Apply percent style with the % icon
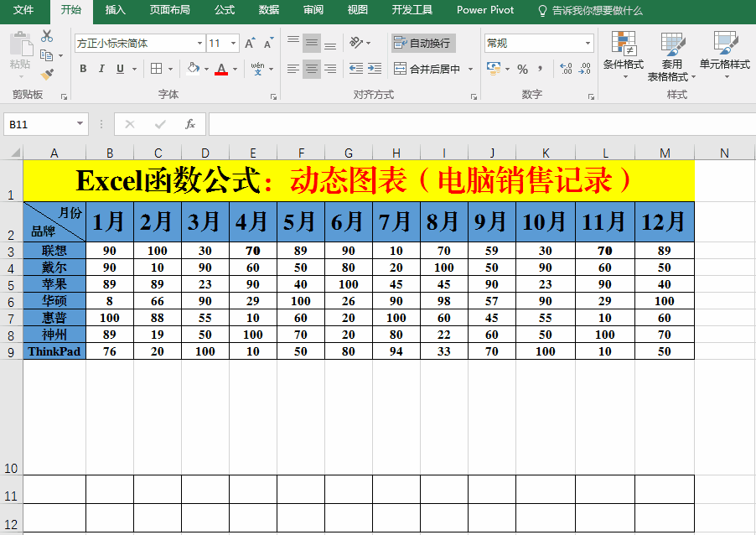 (x=523, y=69)
